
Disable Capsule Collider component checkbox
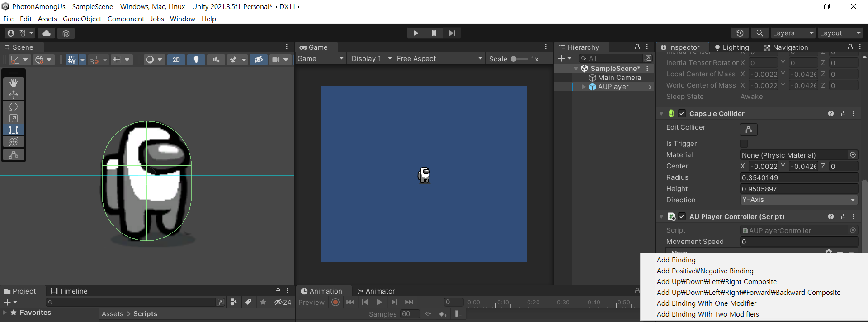coord(682,114)
